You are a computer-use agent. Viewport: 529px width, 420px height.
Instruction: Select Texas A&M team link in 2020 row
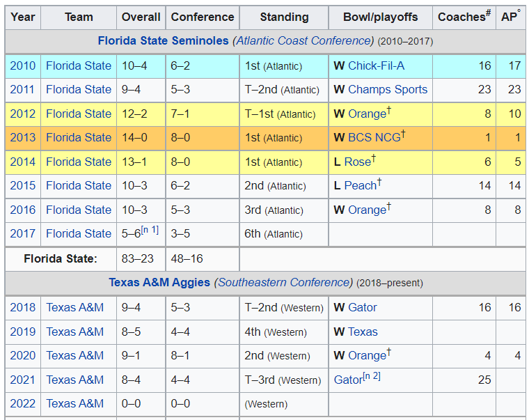(x=75, y=356)
